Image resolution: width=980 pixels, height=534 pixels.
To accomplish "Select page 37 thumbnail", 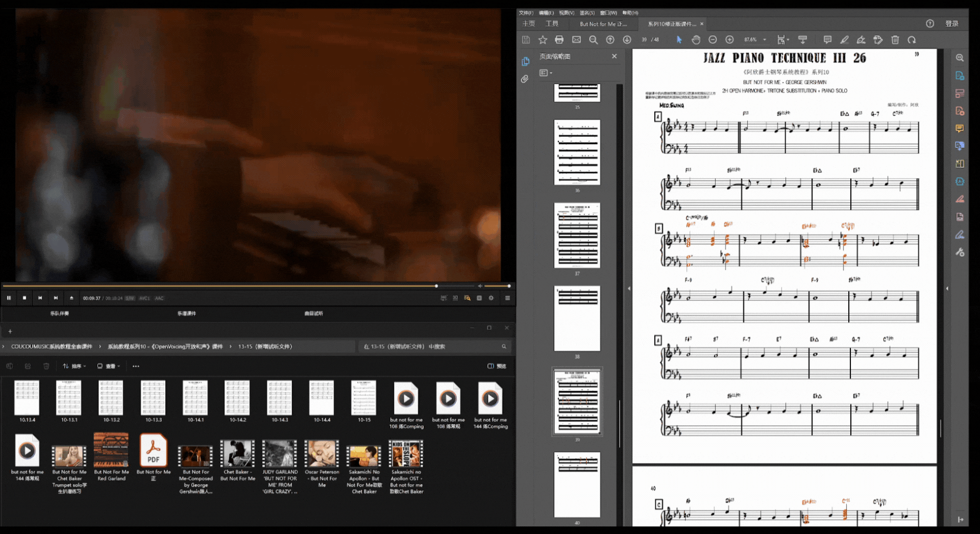I will coord(577,235).
